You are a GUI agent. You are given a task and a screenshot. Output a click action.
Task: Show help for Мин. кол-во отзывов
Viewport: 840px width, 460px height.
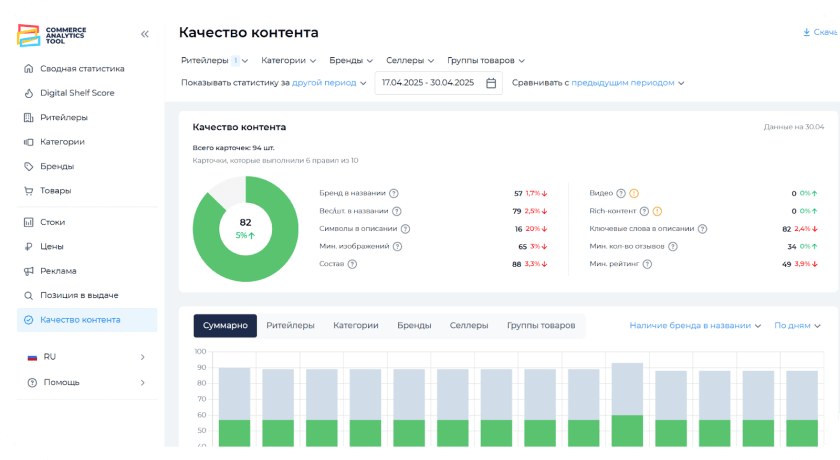[673, 247]
